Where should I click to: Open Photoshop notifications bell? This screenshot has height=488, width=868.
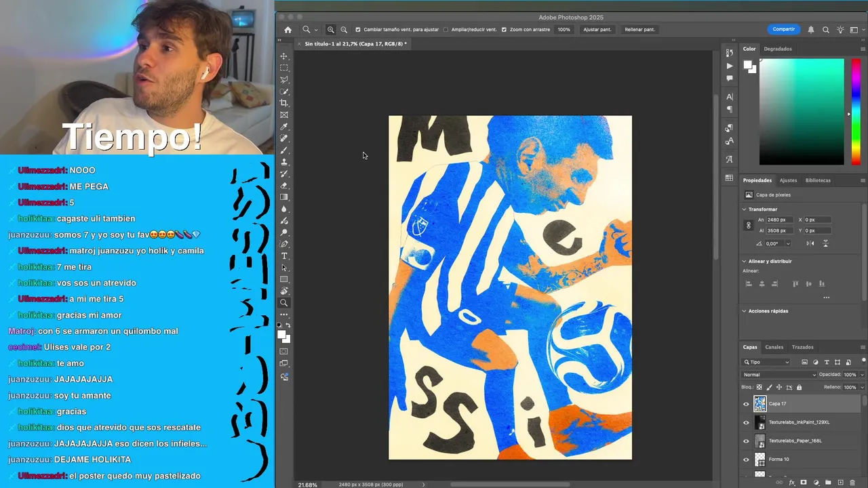point(811,30)
